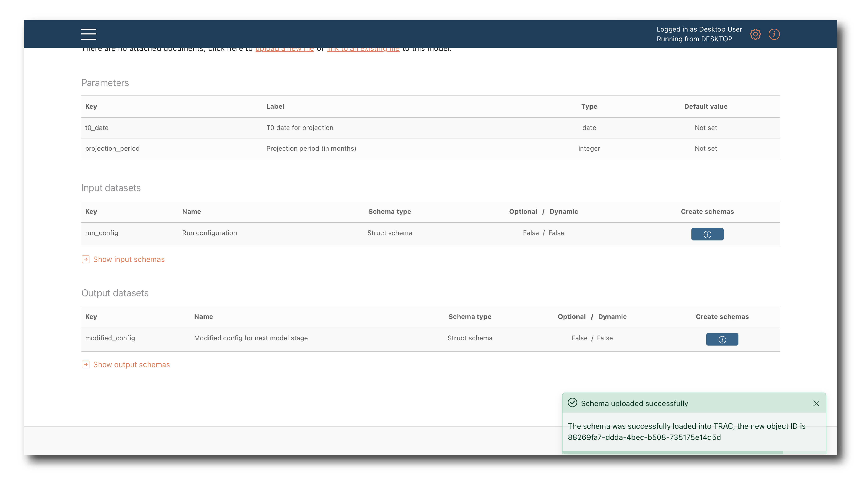Click Name column header in Input datasets
868x497 pixels.
[x=191, y=212]
